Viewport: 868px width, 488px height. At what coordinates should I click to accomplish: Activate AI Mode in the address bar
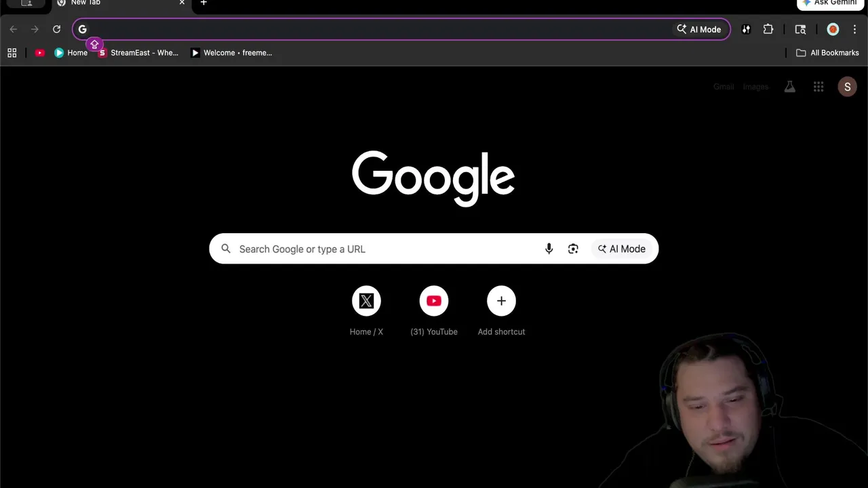pyautogui.click(x=699, y=29)
